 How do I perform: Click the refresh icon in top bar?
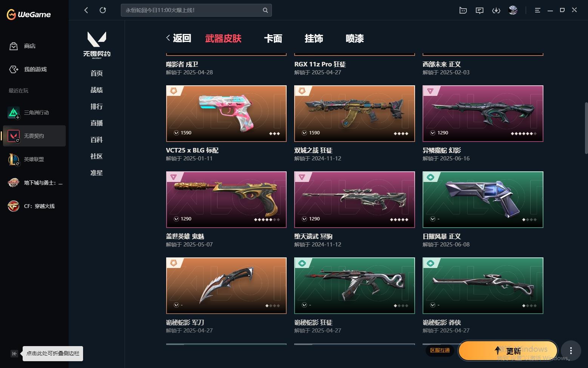click(103, 10)
